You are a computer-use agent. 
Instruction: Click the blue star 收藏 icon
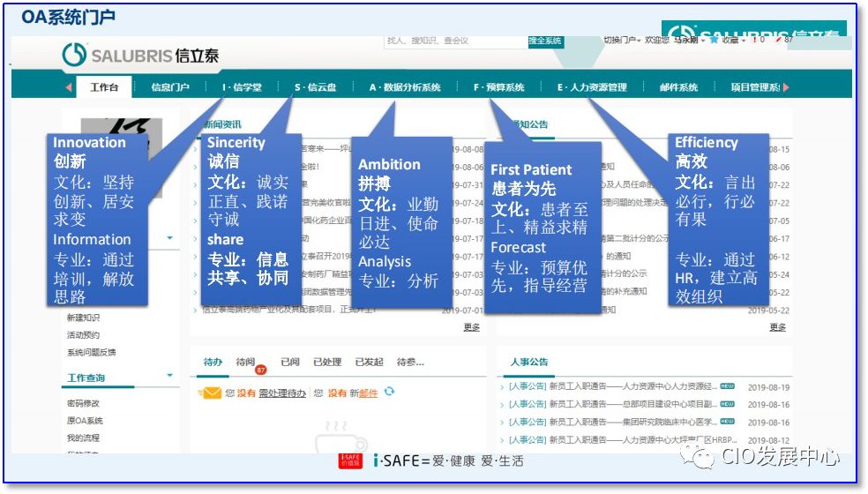coord(715,40)
